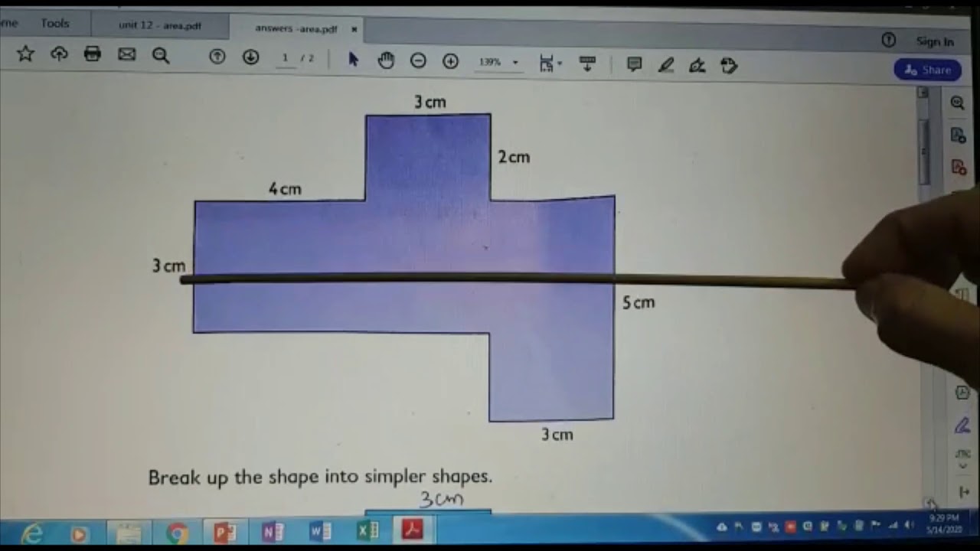Add a sticky note comment
The image size is (980, 551).
tap(634, 64)
